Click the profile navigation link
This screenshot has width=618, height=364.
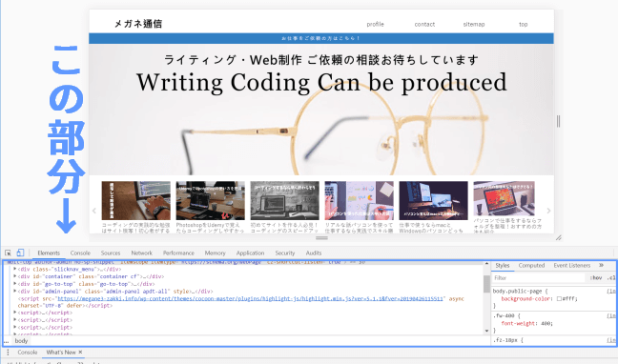click(x=375, y=24)
